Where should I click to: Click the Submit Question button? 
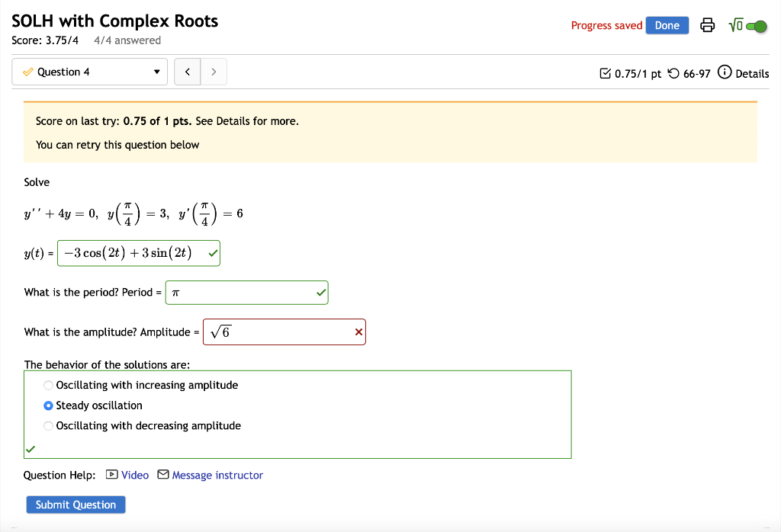tap(76, 505)
